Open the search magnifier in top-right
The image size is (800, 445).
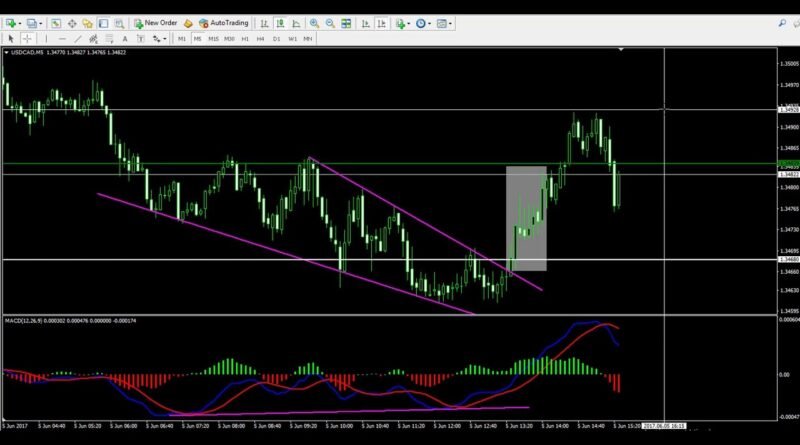point(782,23)
